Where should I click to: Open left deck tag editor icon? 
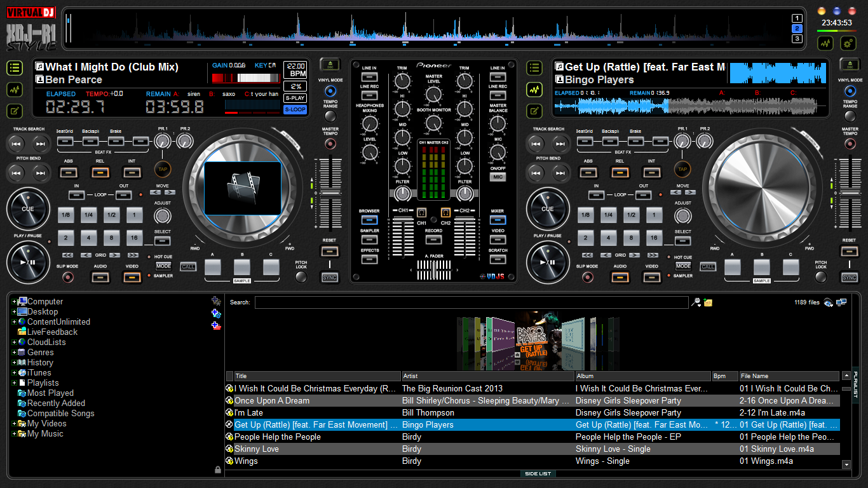pyautogui.click(x=15, y=111)
